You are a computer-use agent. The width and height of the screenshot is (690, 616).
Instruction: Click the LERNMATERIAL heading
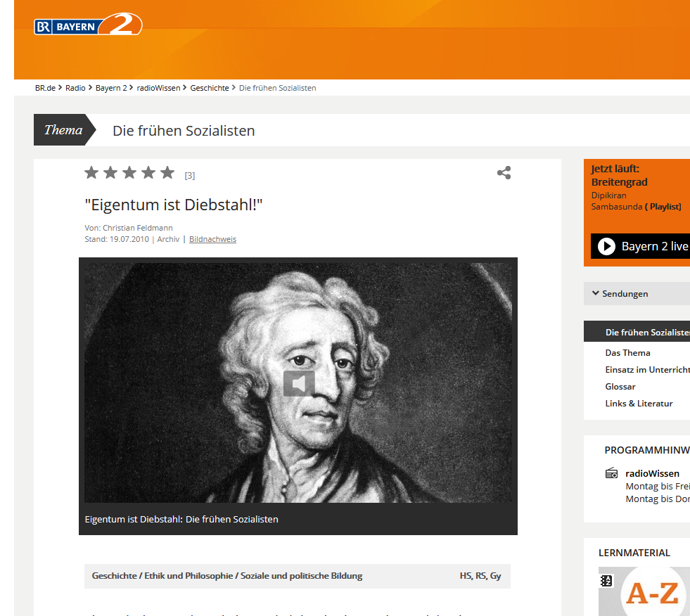click(634, 553)
